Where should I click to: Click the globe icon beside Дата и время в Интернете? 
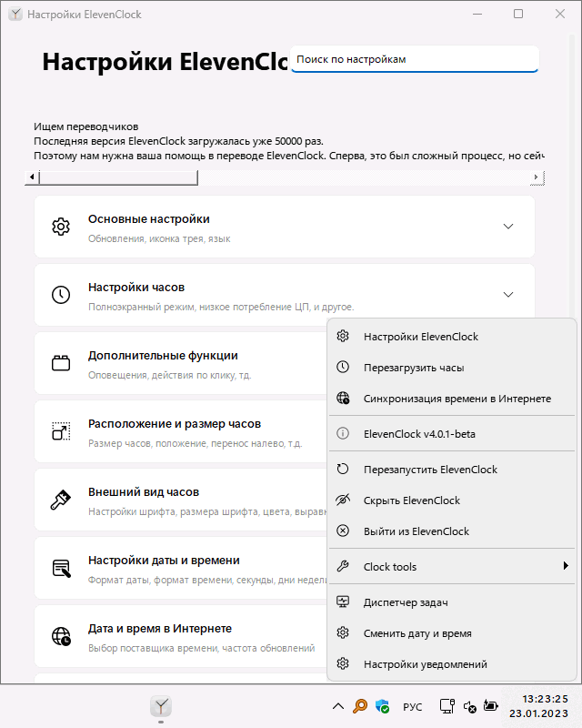click(x=61, y=636)
